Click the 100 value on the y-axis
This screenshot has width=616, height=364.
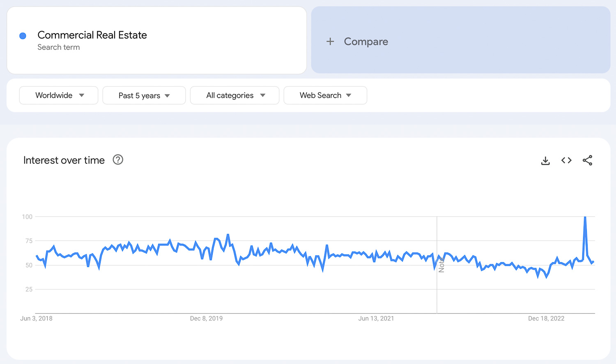27,217
